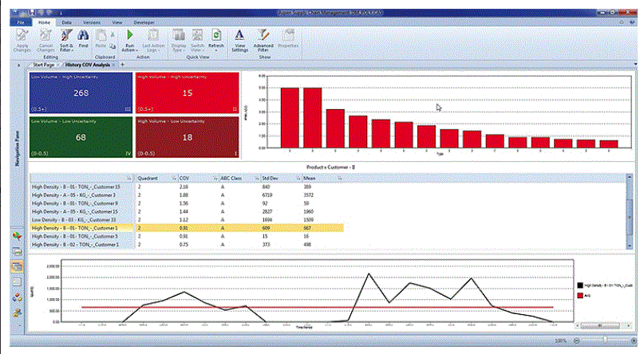Image resolution: width=644 pixels, height=354 pixels.
Task: Click the pie chart icon in navigation pane
Action: click(x=18, y=236)
